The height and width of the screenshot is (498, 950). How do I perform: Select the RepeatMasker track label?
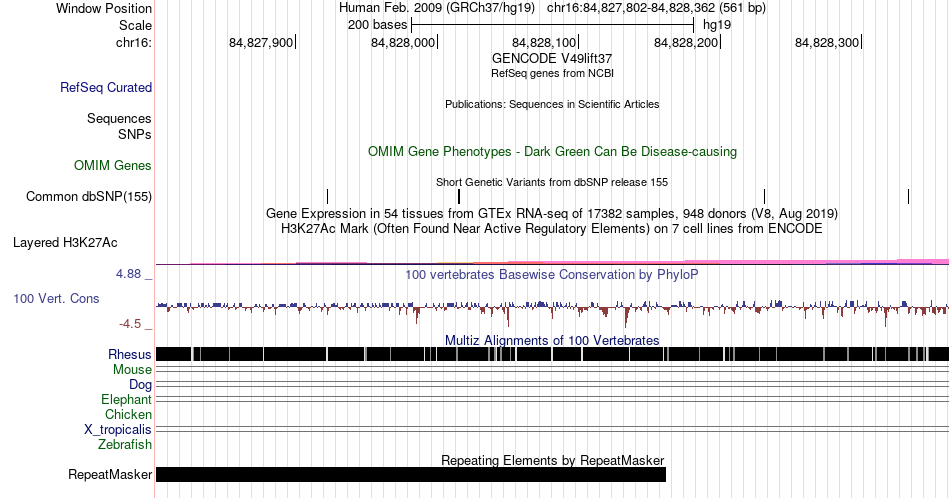point(110,474)
